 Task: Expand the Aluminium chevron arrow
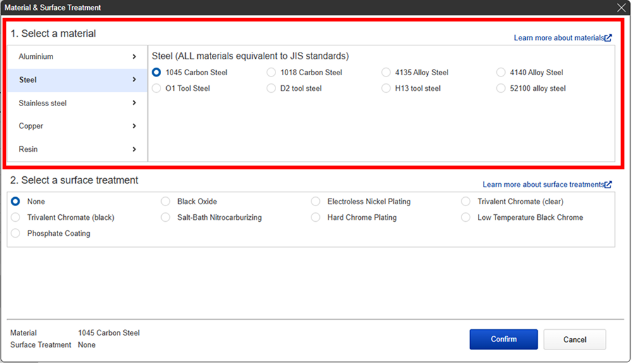[x=134, y=57]
